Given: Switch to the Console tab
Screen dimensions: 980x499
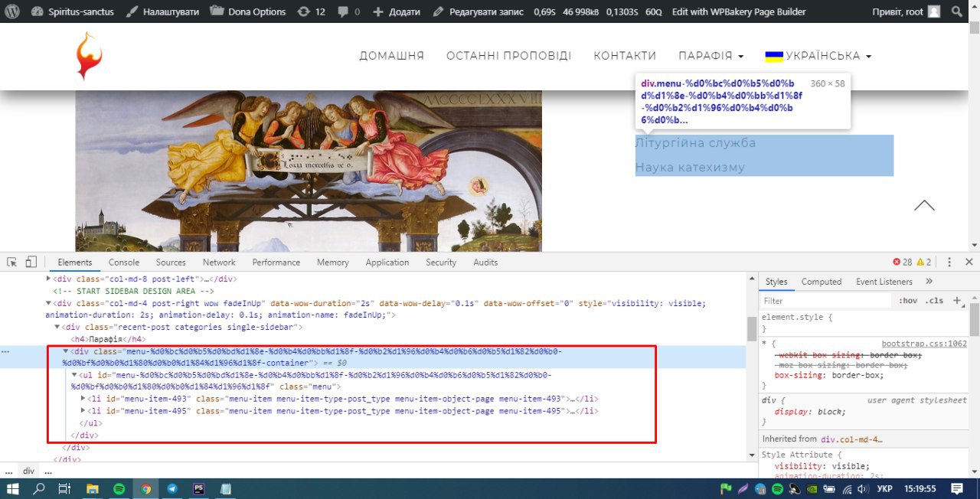Looking at the screenshot, I should (x=124, y=262).
